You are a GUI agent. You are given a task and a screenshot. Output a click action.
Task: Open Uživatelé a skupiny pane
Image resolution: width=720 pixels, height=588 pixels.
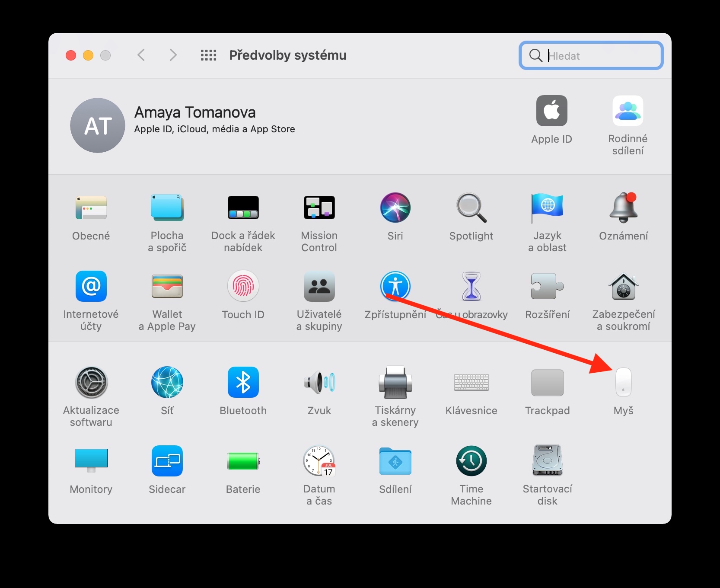pyautogui.click(x=319, y=286)
